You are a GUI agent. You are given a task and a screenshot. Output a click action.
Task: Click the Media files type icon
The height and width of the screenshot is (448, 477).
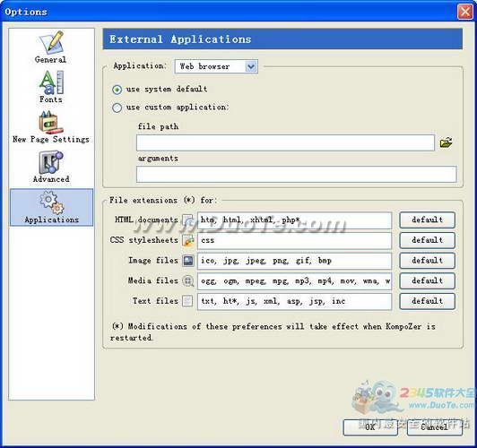(x=187, y=280)
